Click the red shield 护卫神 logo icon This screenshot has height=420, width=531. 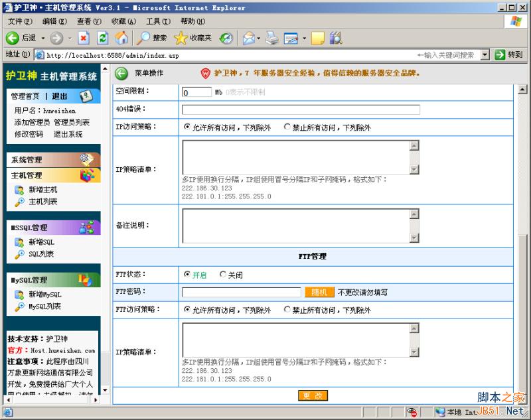pyautogui.click(x=206, y=73)
